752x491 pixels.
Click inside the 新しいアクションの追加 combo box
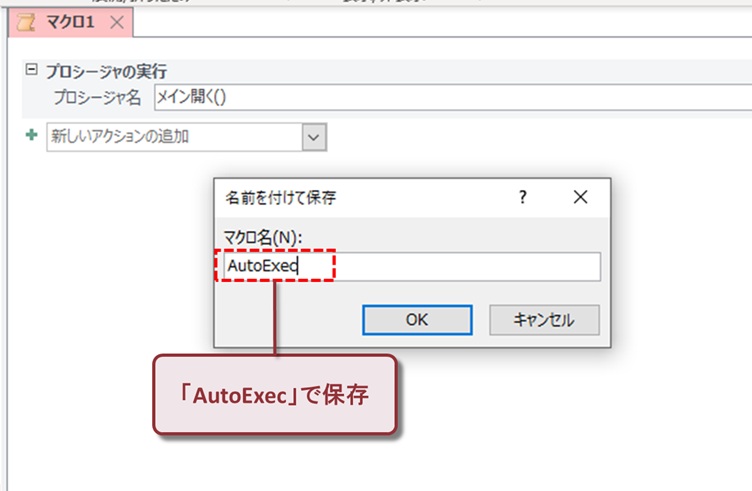point(174,137)
